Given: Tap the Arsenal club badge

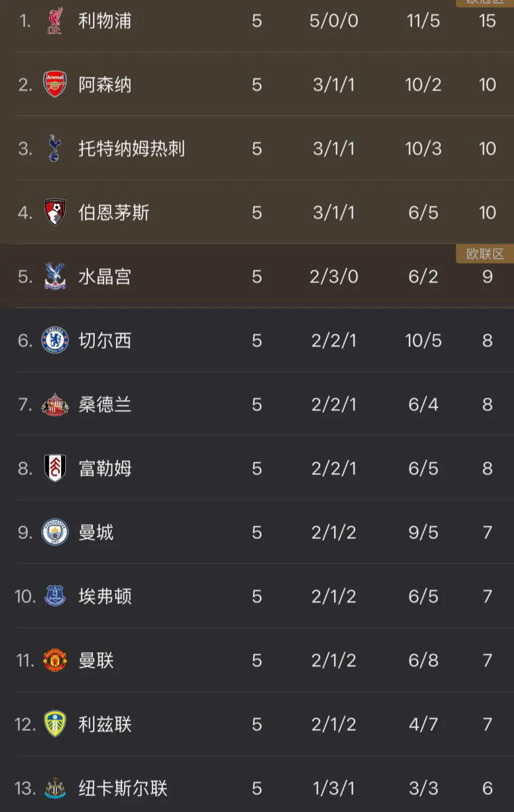Looking at the screenshot, I should click(55, 85).
